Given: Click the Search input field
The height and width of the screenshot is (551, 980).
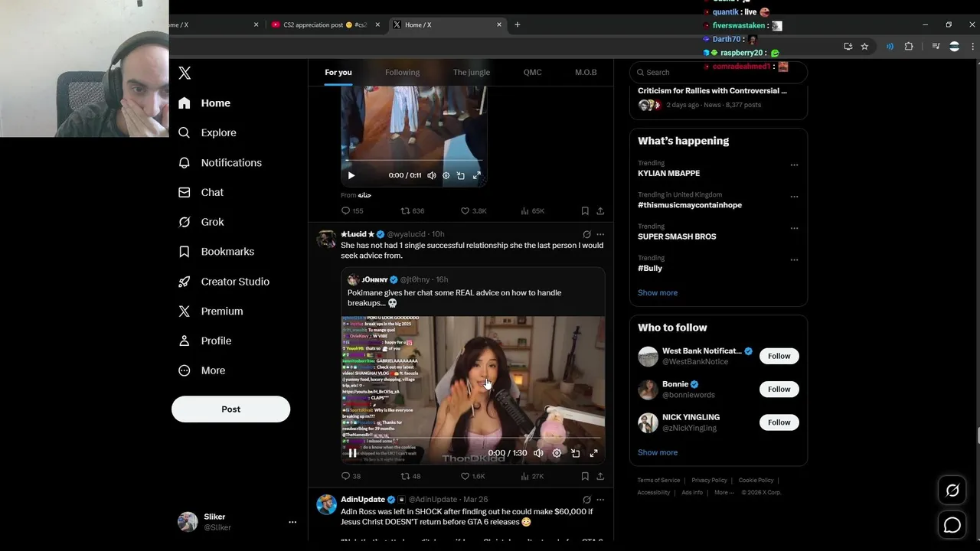Looking at the screenshot, I should pyautogui.click(x=718, y=72).
